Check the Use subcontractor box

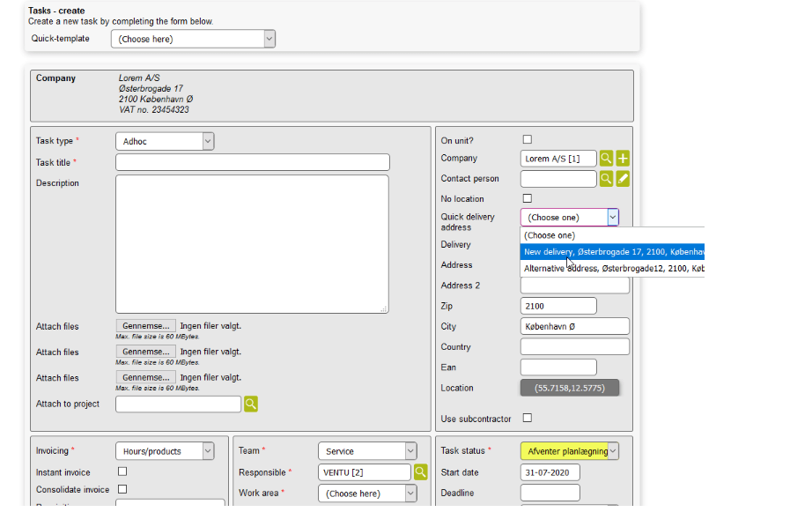[528, 418]
